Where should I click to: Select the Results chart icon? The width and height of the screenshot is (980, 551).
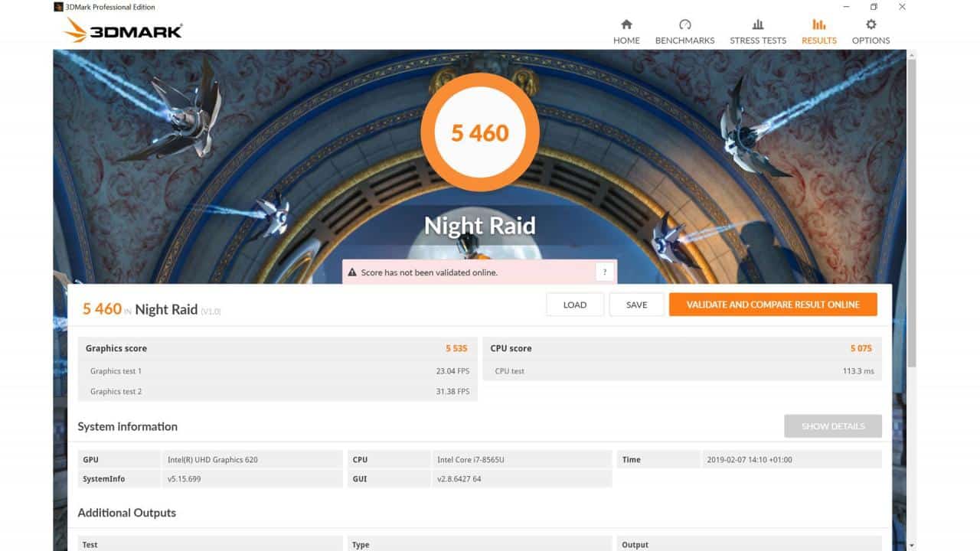pos(819,24)
